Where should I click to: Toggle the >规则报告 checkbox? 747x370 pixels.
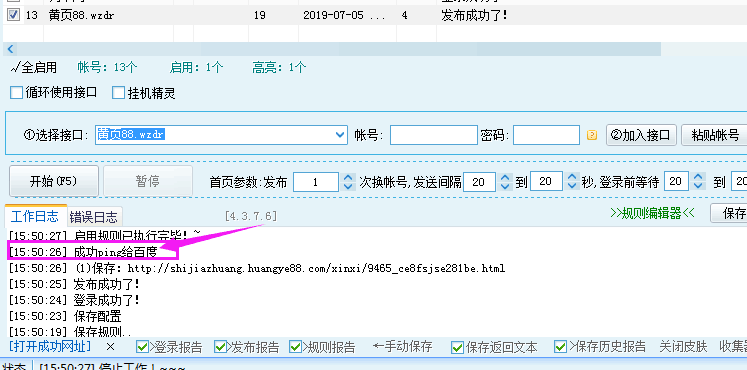coord(295,347)
